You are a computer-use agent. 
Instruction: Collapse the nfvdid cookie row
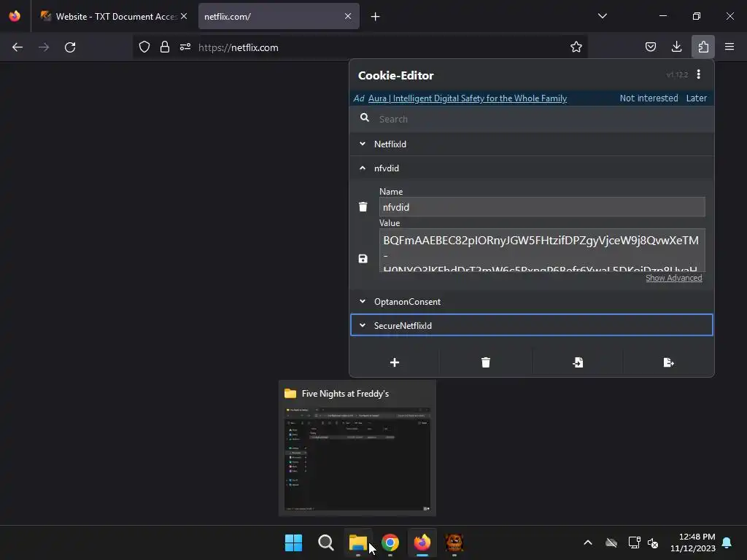click(x=532, y=168)
